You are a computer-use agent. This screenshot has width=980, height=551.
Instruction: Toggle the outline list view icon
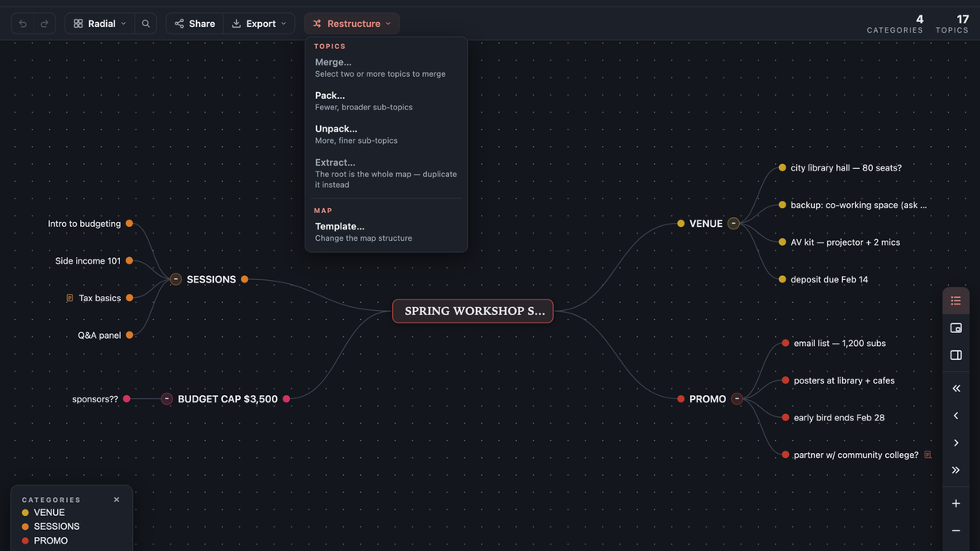956,301
